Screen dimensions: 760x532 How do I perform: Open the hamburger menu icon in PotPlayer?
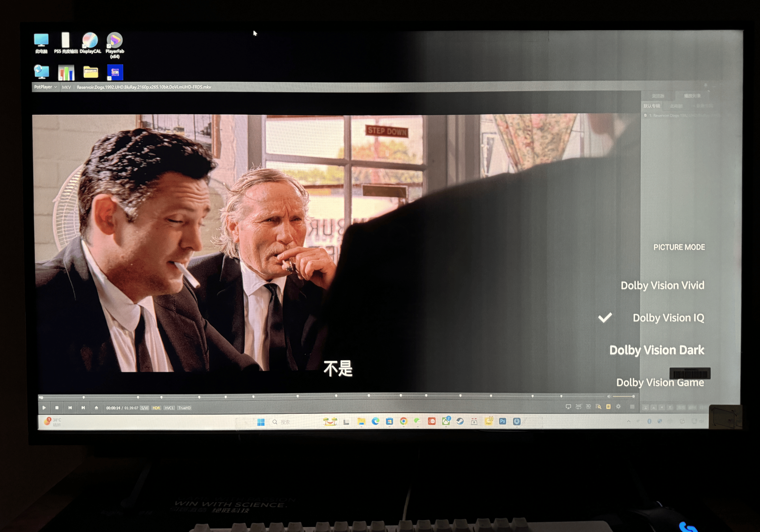click(x=632, y=407)
